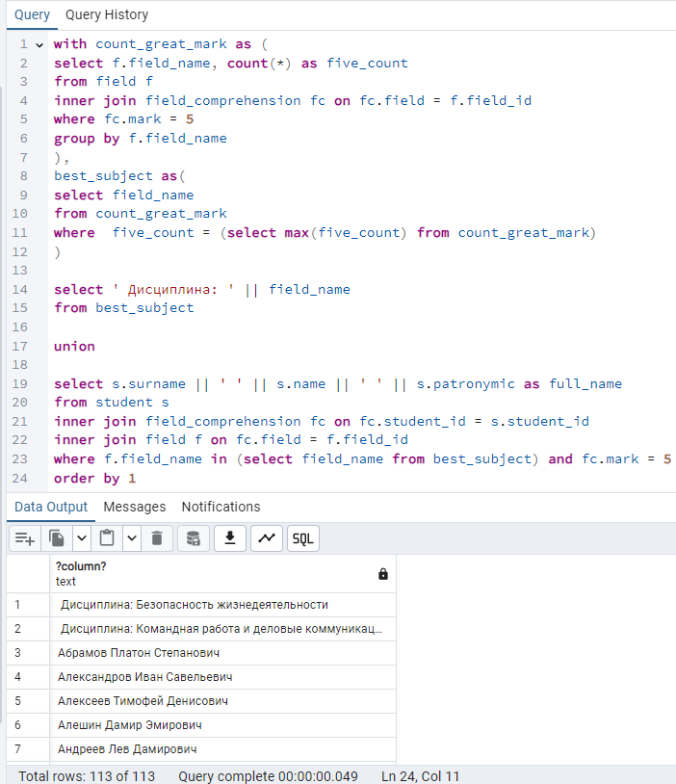Click the Add row icon
This screenshot has width=676, height=784.
click(25, 538)
